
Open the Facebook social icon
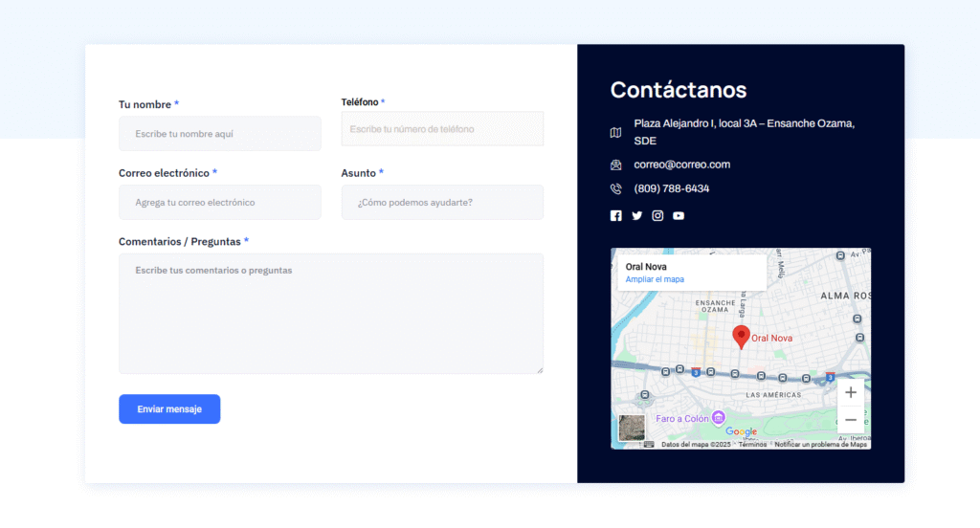[x=616, y=216]
